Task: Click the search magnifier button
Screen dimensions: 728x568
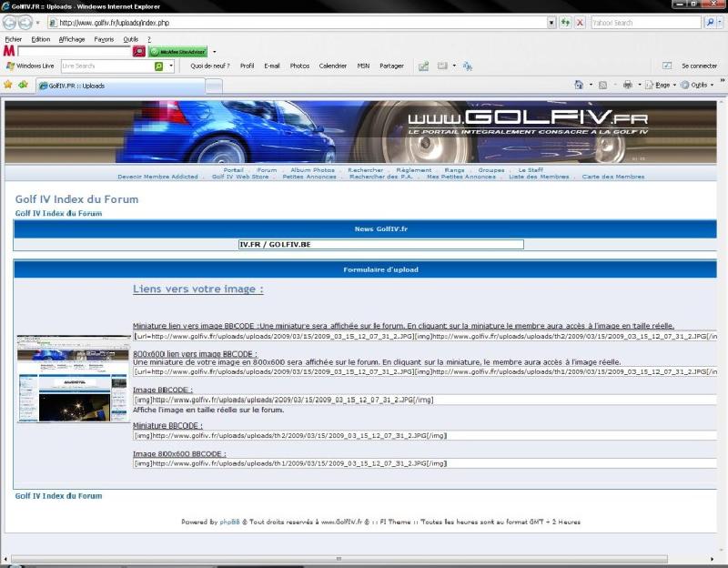Action: tap(710, 22)
